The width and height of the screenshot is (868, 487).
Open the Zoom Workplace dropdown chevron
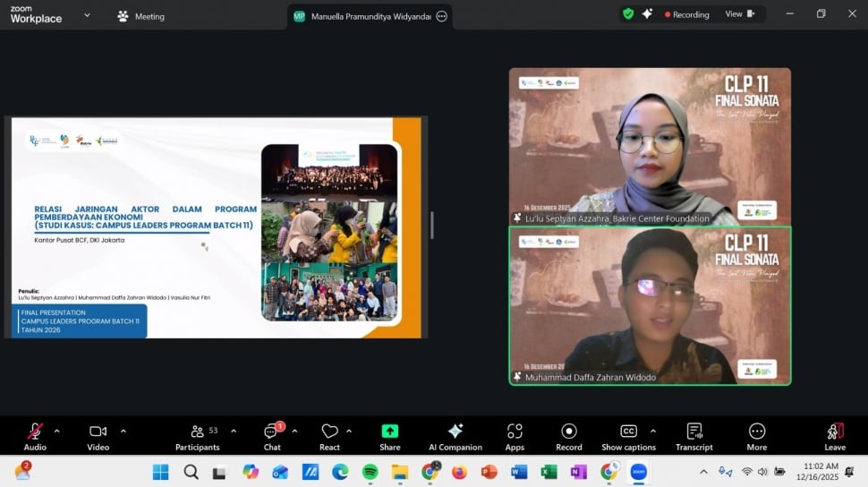pyautogui.click(x=87, y=15)
